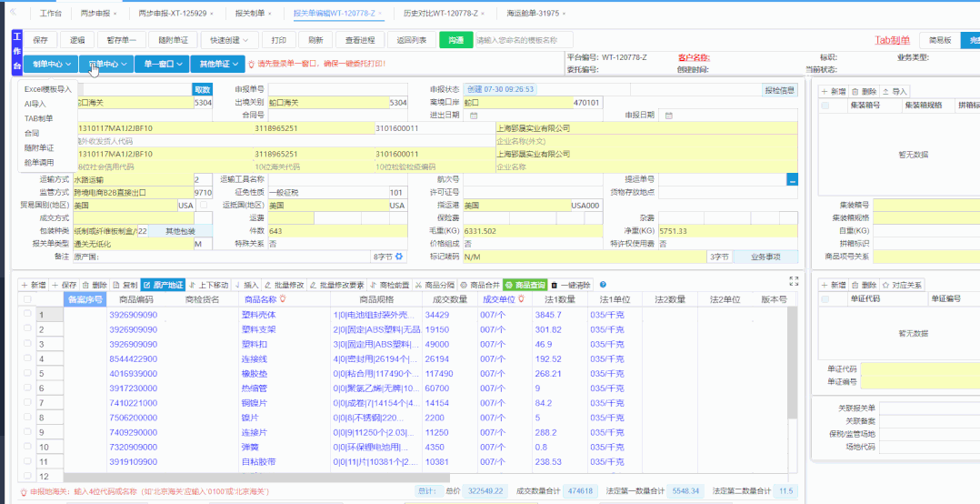Click 导入 in container panel toolbar
This screenshot has width=980, height=504.
(895, 91)
